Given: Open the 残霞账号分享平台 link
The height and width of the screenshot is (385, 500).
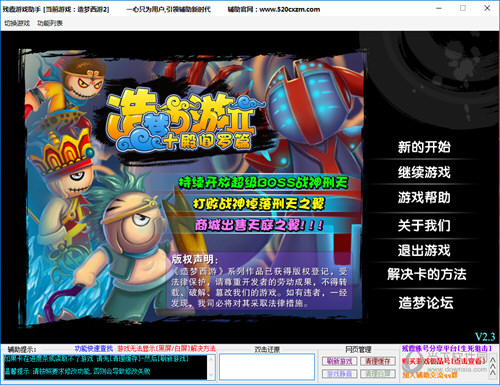Looking at the screenshot, I should (x=447, y=348).
